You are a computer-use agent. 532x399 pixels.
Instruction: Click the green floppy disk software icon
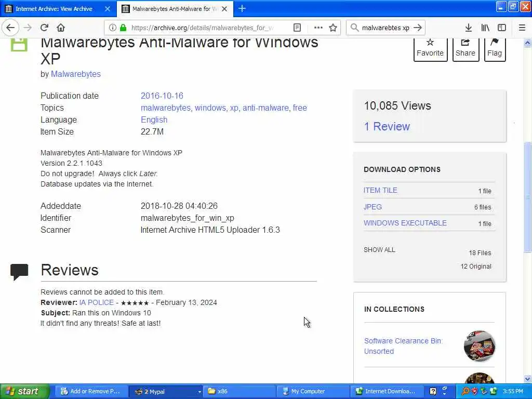click(19, 45)
